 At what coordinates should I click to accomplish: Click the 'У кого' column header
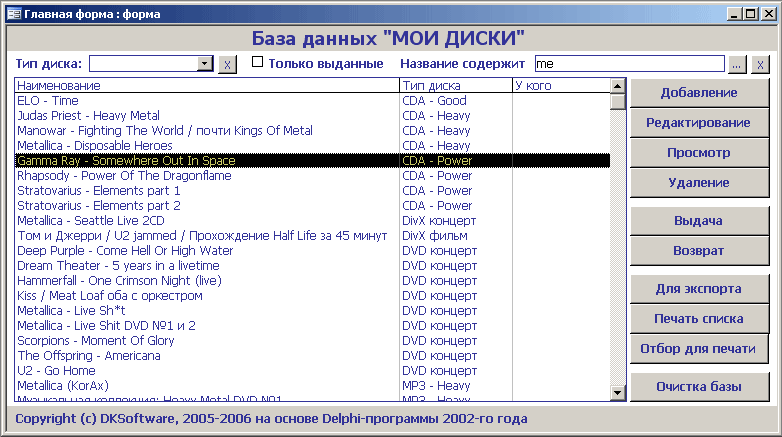coord(560,86)
